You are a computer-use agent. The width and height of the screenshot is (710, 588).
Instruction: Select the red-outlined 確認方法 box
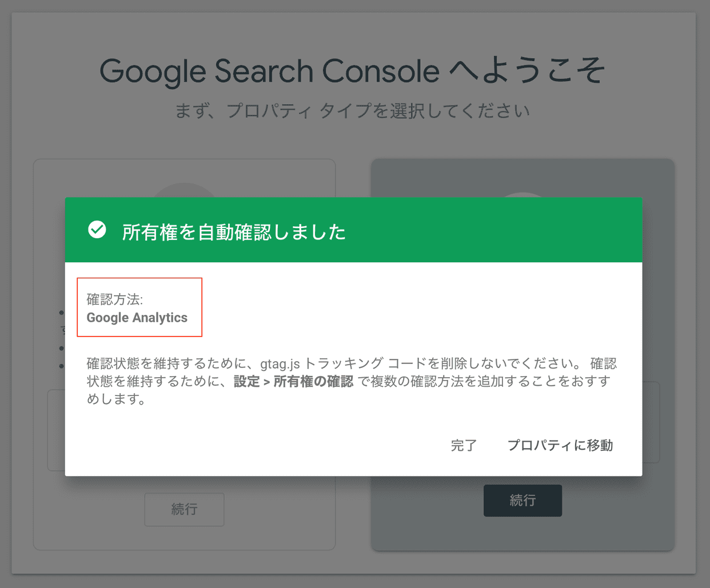tap(139, 307)
